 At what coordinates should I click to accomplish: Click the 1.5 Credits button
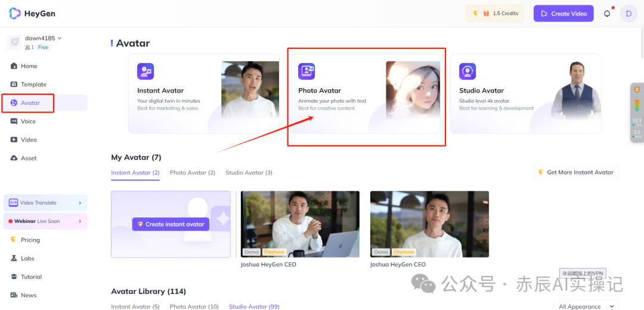(x=494, y=14)
